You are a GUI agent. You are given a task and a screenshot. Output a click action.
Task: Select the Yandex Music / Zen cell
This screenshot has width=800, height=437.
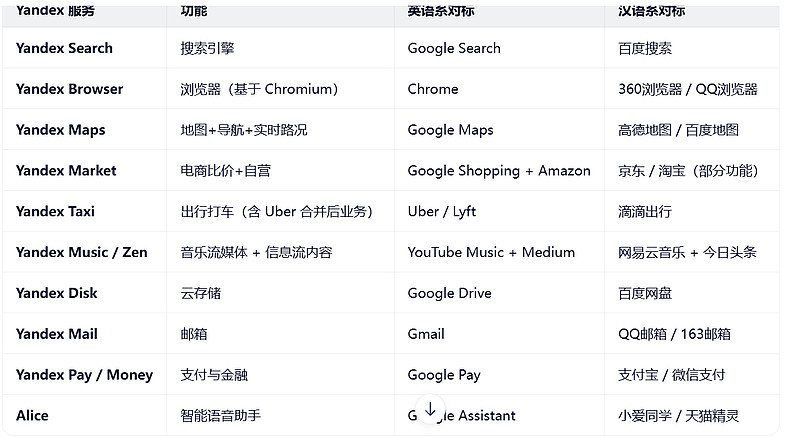pos(81,252)
